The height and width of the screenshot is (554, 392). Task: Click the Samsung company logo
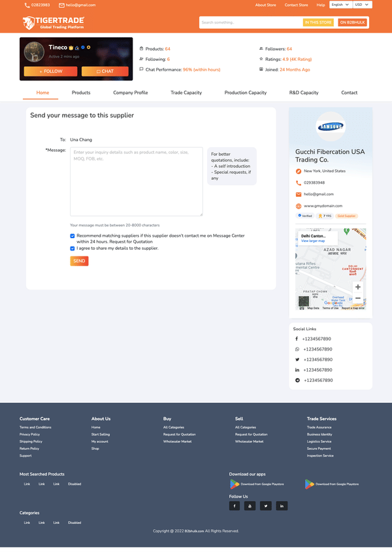point(330,126)
